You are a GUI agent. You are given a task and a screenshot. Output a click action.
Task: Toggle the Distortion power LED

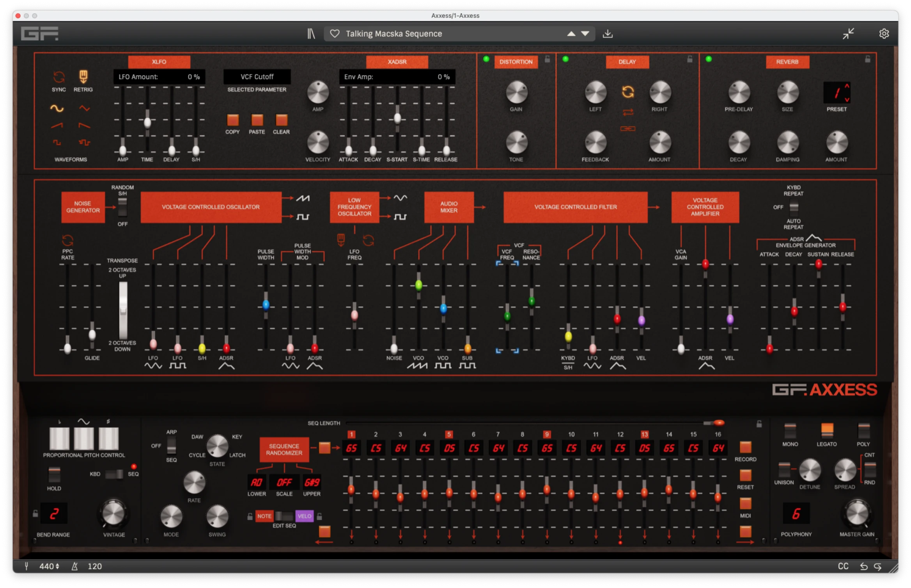tap(486, 59)
